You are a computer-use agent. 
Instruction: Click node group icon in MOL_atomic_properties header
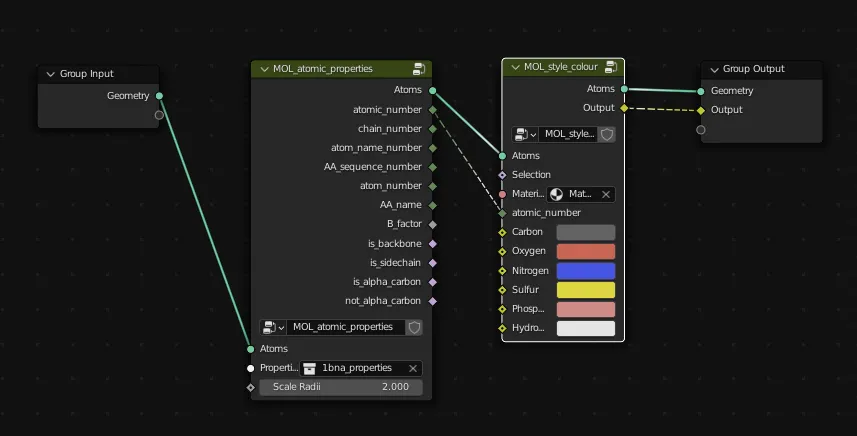(x=419, y=69)
